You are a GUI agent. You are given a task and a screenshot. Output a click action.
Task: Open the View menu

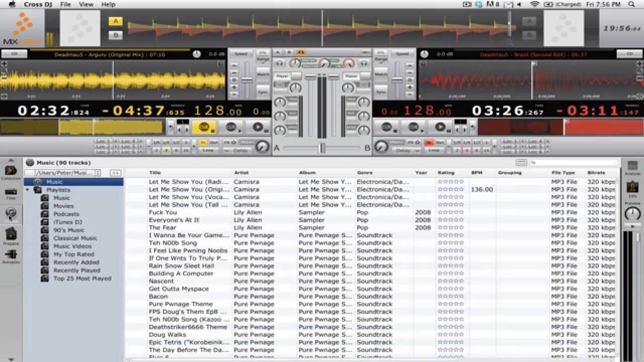(86, 4)
